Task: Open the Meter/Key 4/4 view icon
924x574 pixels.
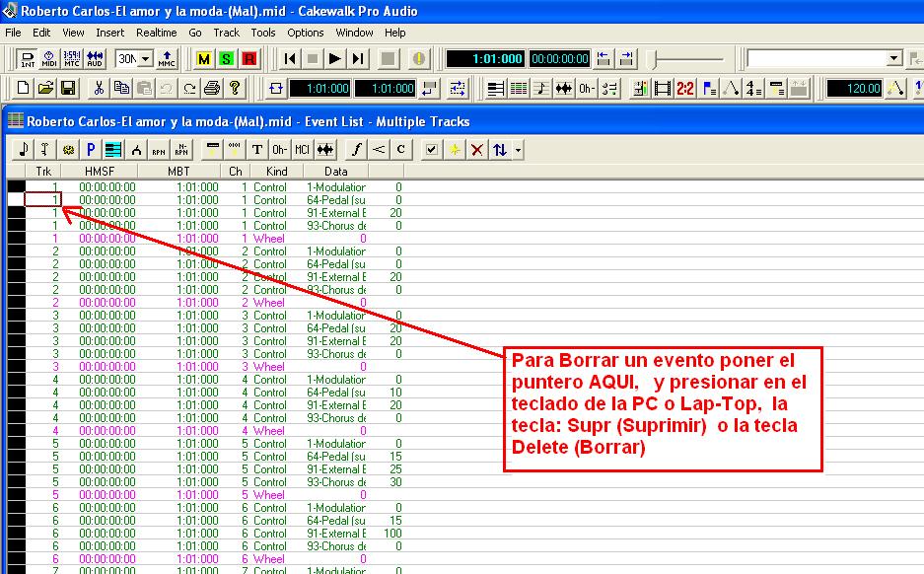Action: pos(753,89)
